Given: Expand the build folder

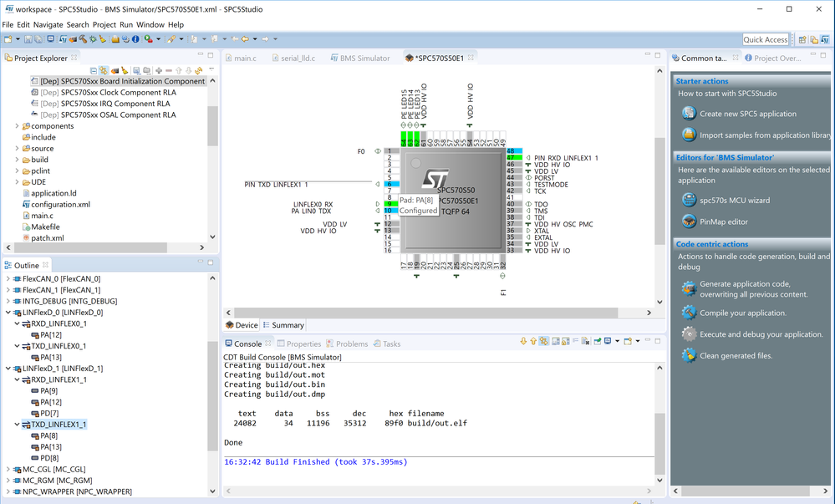Looking at the screenshot, I should click(17, 160).
